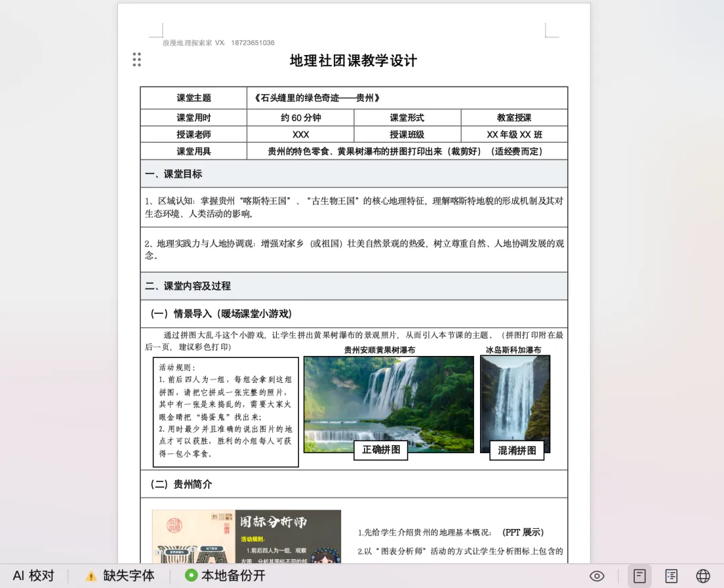Select the 冰岛斯科加瀑布 photo
The image size is (724, 588).
coord(516,404)
